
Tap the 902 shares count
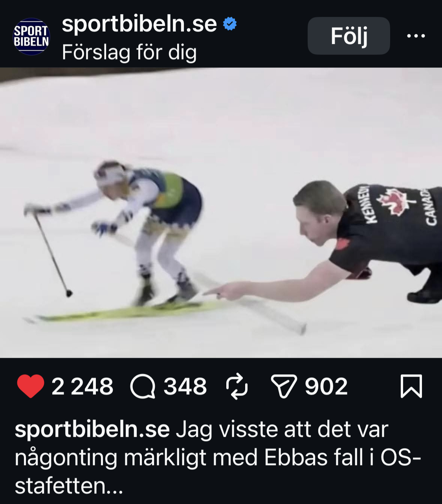tap(326, 386)
